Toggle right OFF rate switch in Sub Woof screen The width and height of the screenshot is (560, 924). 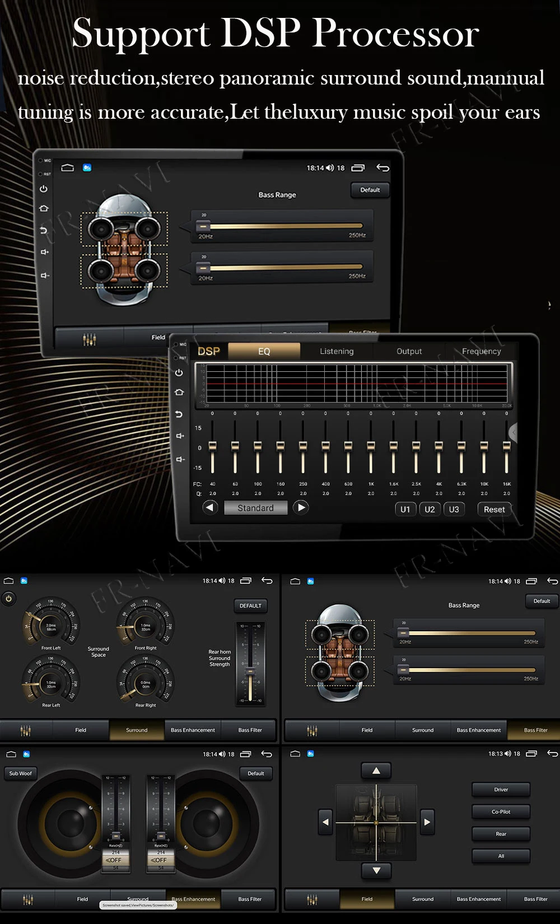tap(161, 860)
